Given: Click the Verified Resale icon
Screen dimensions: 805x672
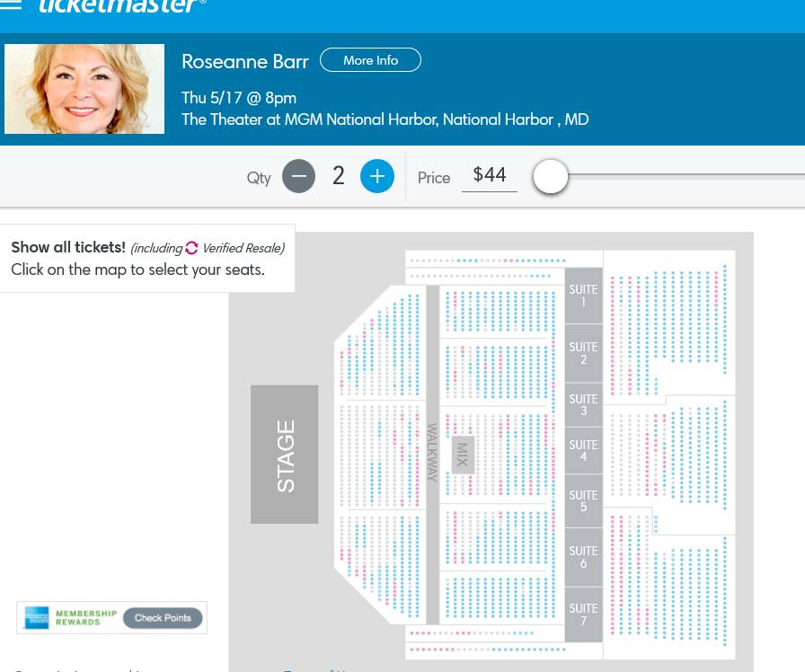Looking at the screenshot, I should point(191,248).
